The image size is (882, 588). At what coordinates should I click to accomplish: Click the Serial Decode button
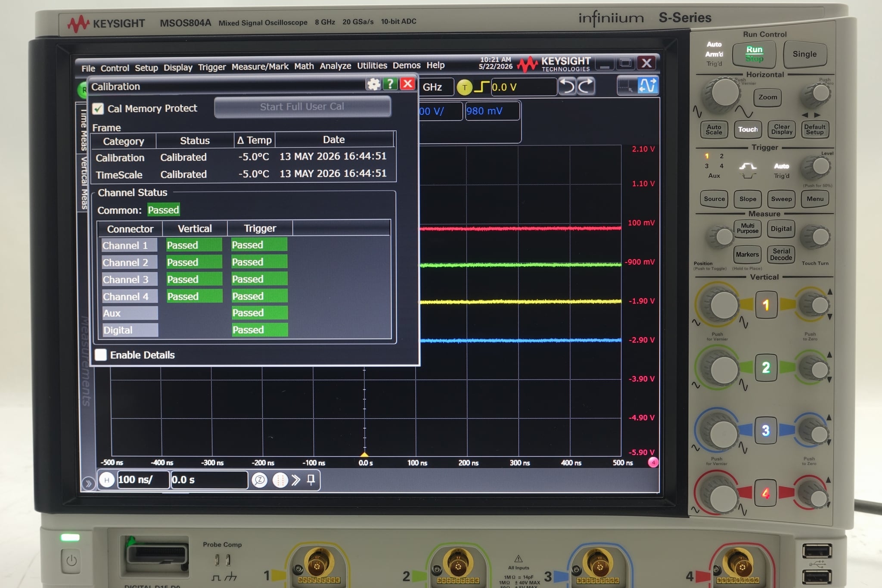[781, 254]
